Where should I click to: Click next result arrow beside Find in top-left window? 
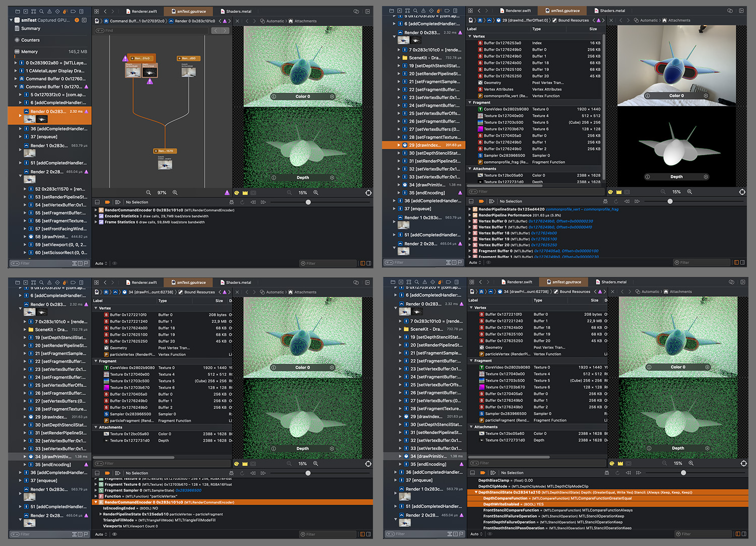224,31
